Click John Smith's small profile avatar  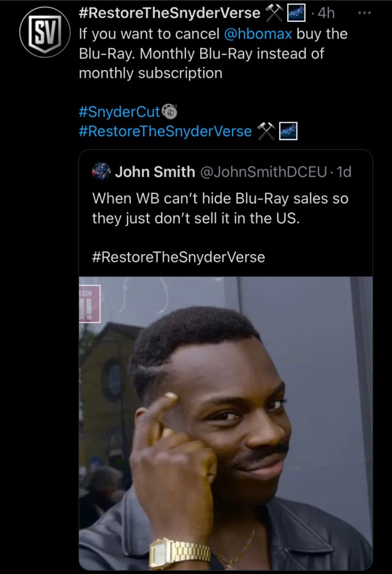click(x=101, y=172)
